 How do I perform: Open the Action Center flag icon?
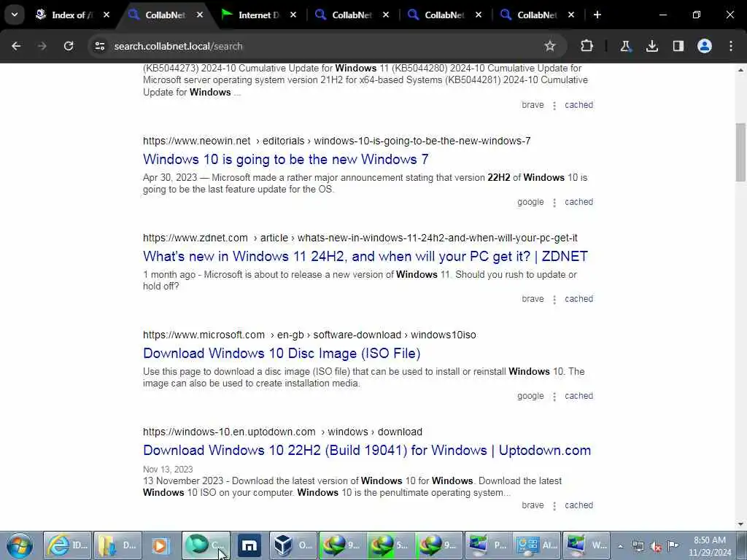coord(673,545)
